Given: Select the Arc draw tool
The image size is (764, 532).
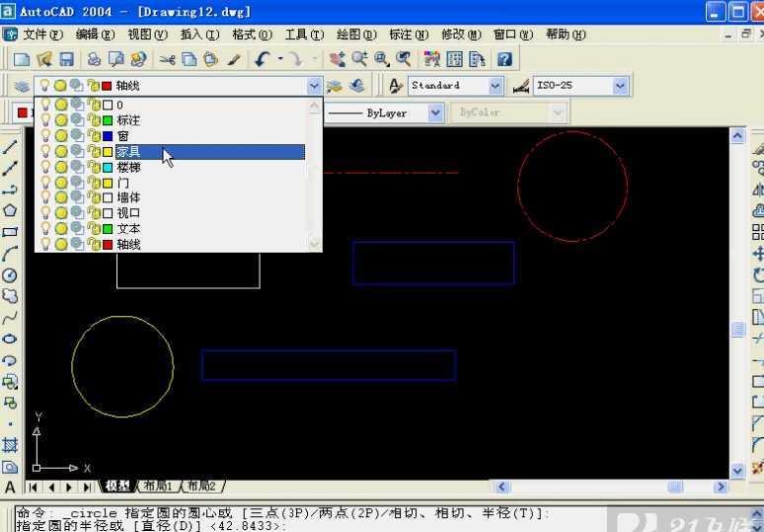Looking at the screenshot, I should pyautogui.click(x=10, y=254).
